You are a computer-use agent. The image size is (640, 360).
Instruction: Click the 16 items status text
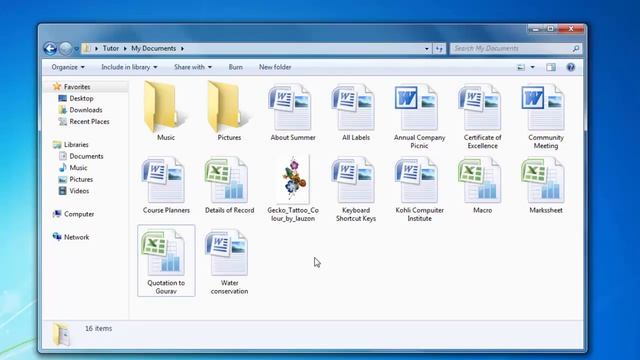[x=98, y=328]
